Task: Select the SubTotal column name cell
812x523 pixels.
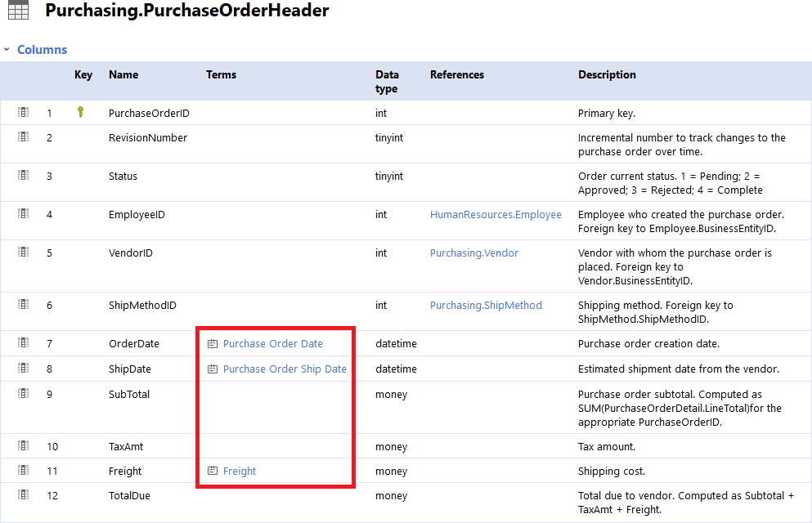Action: point(129,395)
